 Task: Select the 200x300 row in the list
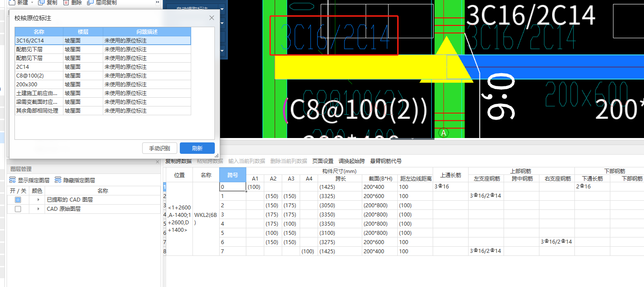point(103,84)
